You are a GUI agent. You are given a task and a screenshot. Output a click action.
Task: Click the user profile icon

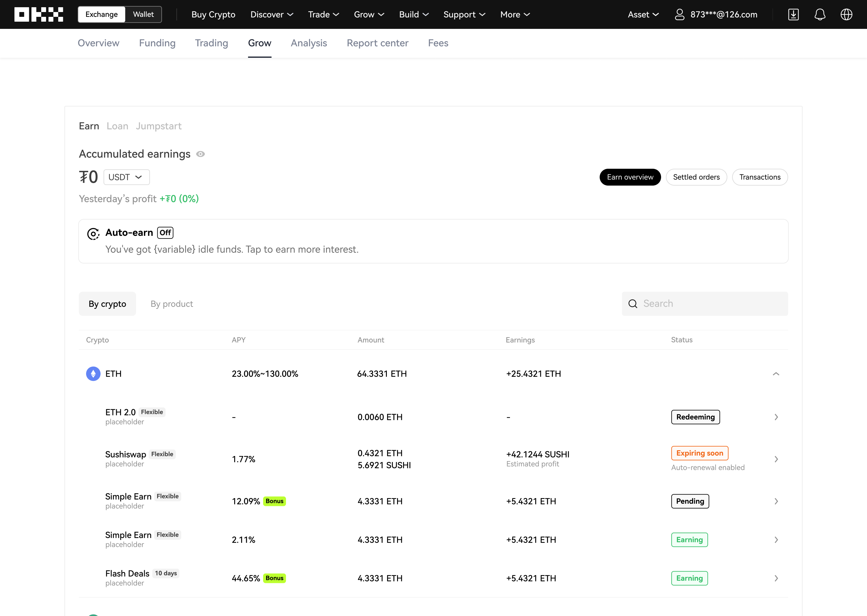(x=679, y=14)
